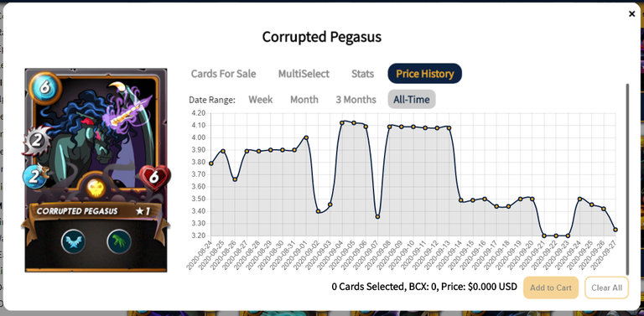
Task: Open the Cards For Sale tab
Action: click(223, 74)
